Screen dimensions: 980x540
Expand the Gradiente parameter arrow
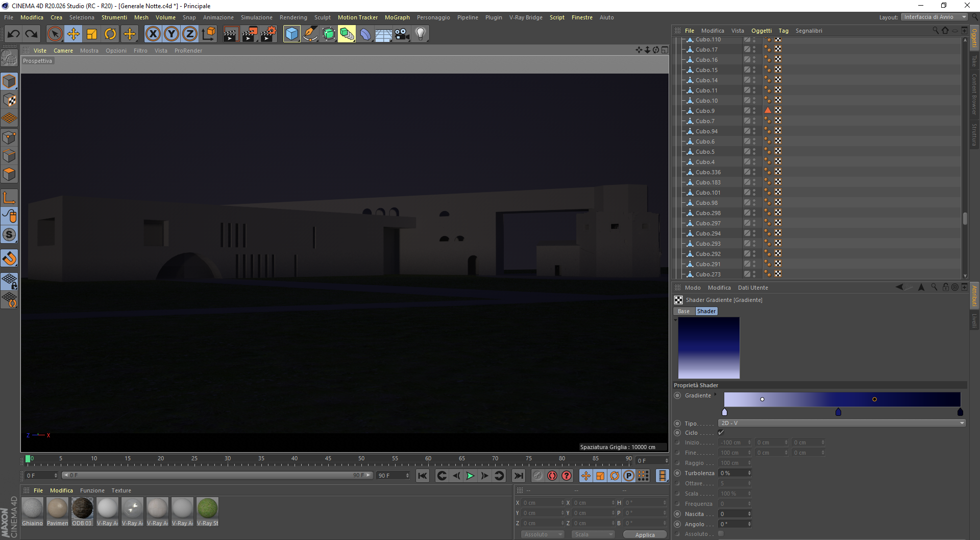pos(715,395)
